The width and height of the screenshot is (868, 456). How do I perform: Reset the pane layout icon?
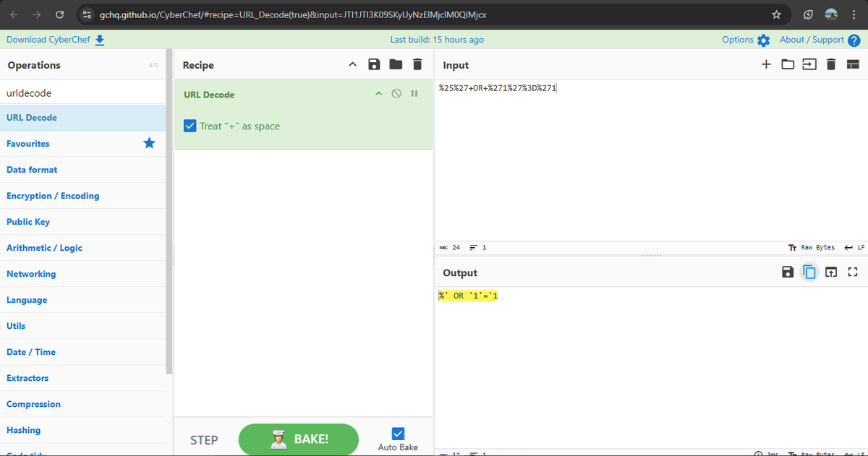pos(853,65)
